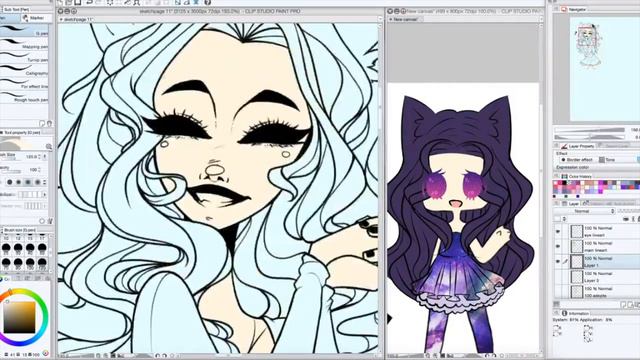
Task: Select the Calligraphy pen sub tool
Action: pos(24,70)
